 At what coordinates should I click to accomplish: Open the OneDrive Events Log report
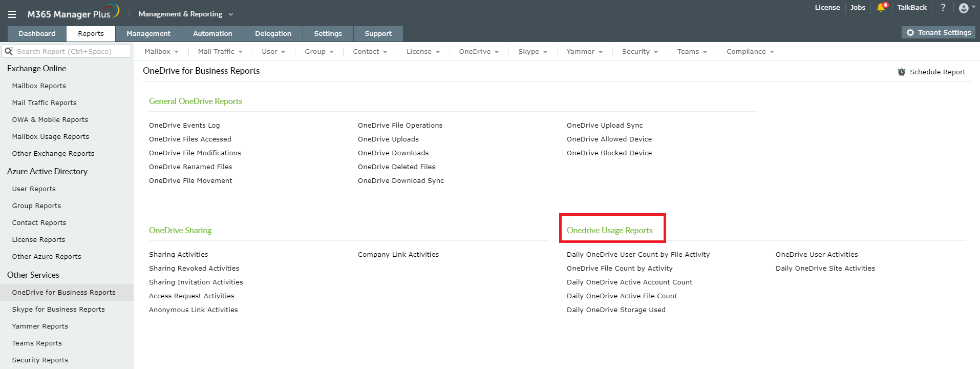184,126
